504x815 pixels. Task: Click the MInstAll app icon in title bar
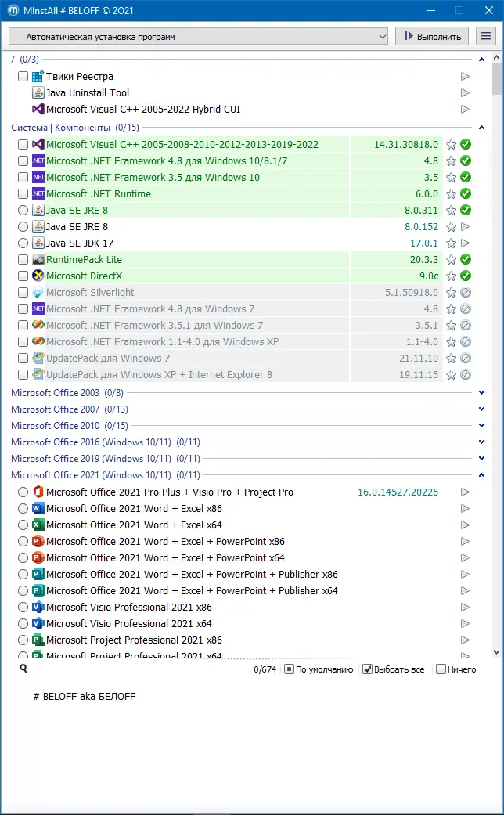click(13, 10)
